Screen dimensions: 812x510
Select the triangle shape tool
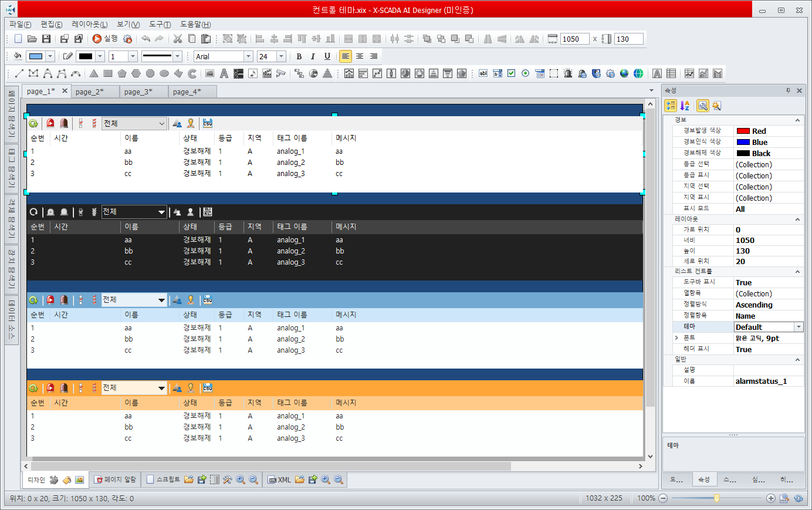[94, 73]
